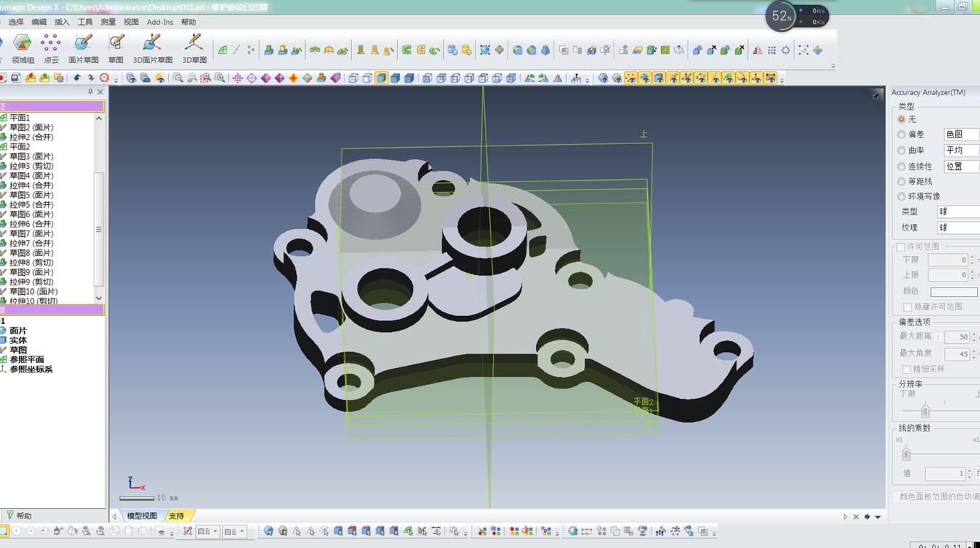Start a 面片草图 (mesh sketch)
This screenshot has width=980, height=548.
click(x=83, y=48)
